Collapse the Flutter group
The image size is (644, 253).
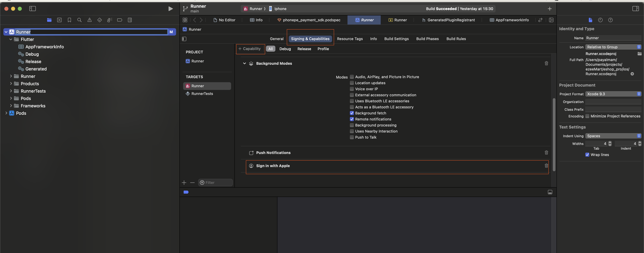(x=11, y=39)
